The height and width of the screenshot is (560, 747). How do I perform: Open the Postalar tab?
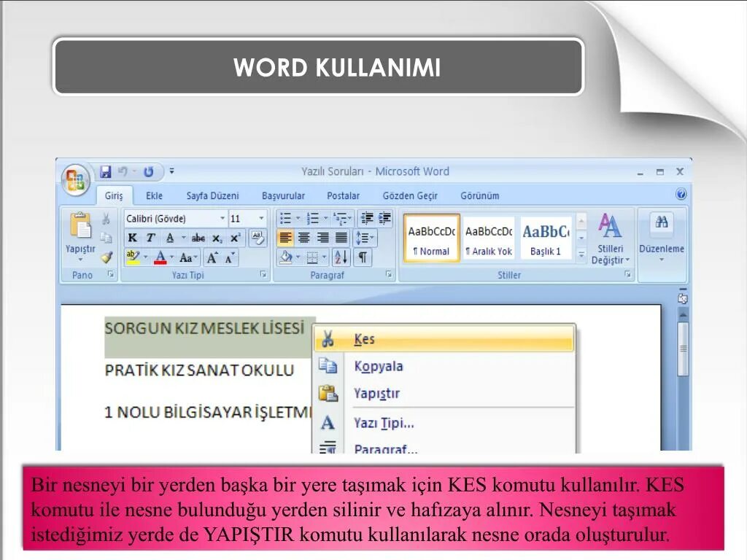click(343, 195)
